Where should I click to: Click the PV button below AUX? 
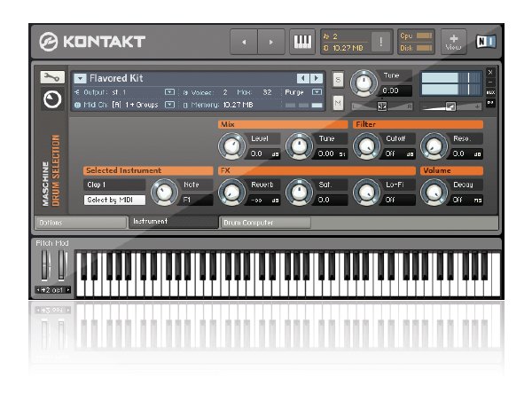(x=490, y=103)
